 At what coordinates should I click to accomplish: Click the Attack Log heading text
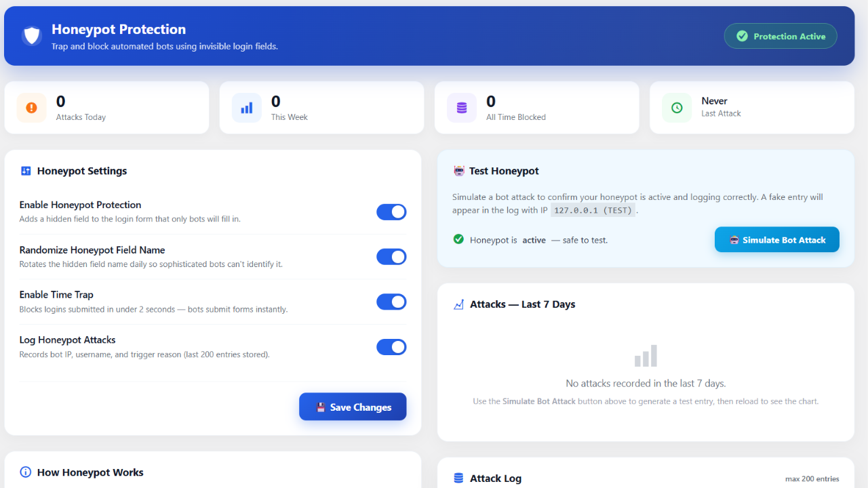tap(496, 479)
